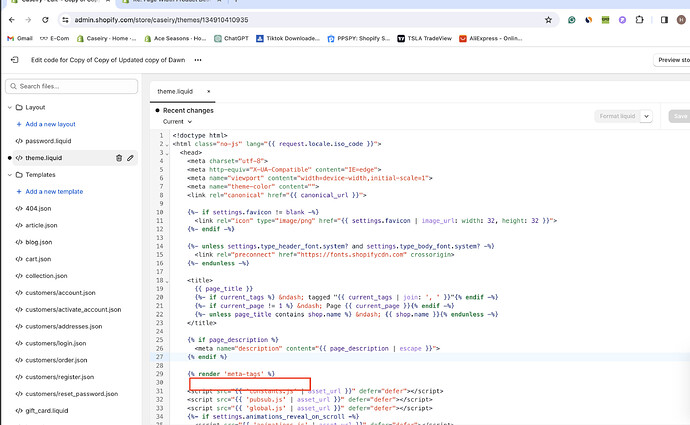690x425 pixels.
Task: Open the ChatGPT bookmark
Action: 231,39
